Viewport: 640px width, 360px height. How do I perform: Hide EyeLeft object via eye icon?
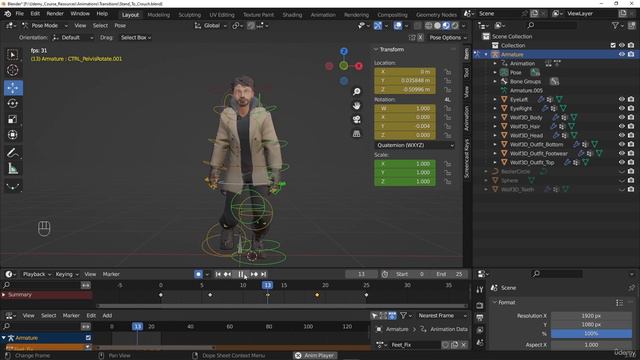(622, 99)
